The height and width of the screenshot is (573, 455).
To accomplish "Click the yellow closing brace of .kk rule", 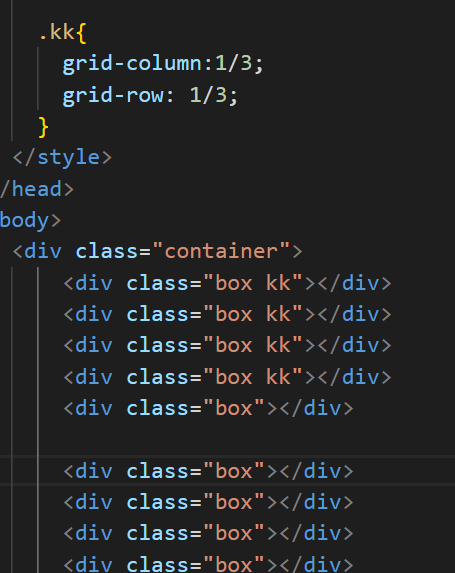I will (x=43, y=128).
